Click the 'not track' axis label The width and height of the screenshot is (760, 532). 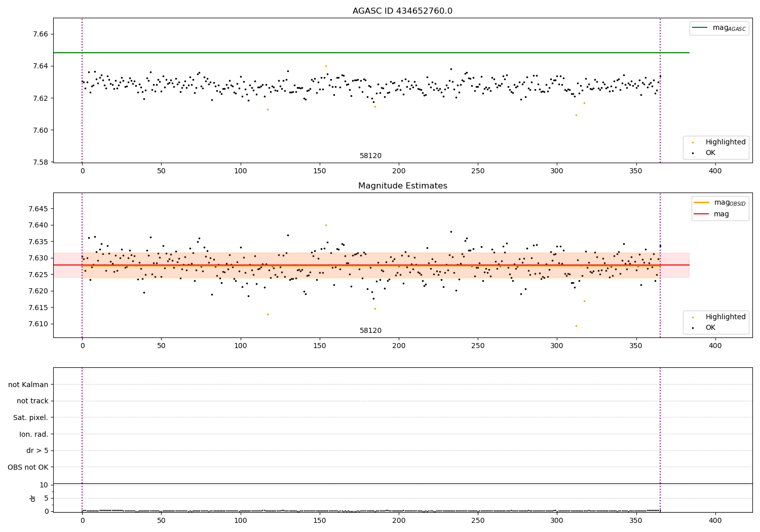coord(32,401)
